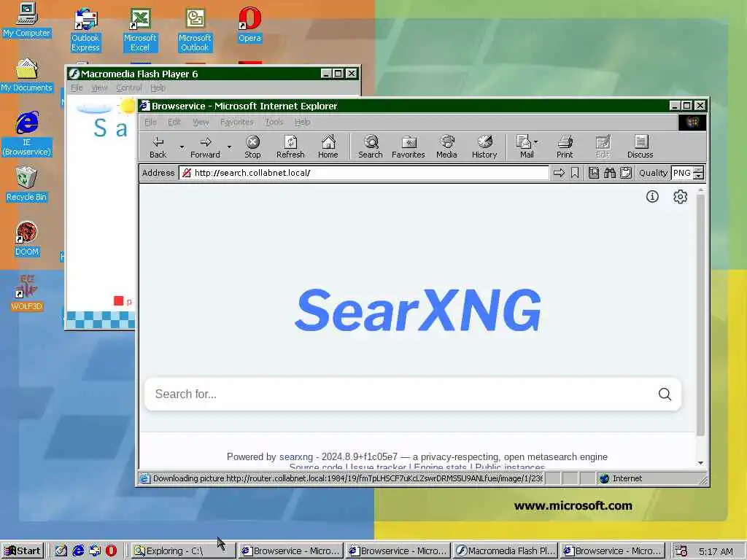
Task: Open SearXNG preferences gear icon
Action: 681,196
